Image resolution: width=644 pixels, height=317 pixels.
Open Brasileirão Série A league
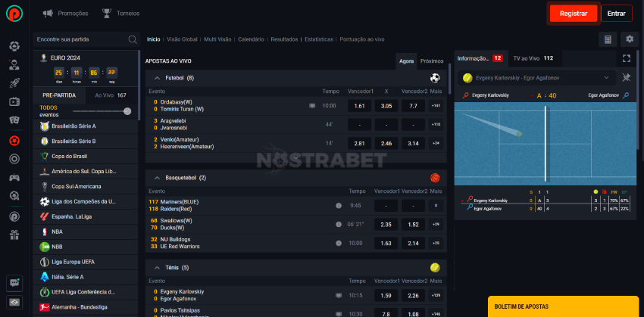[x=86, y=126]
